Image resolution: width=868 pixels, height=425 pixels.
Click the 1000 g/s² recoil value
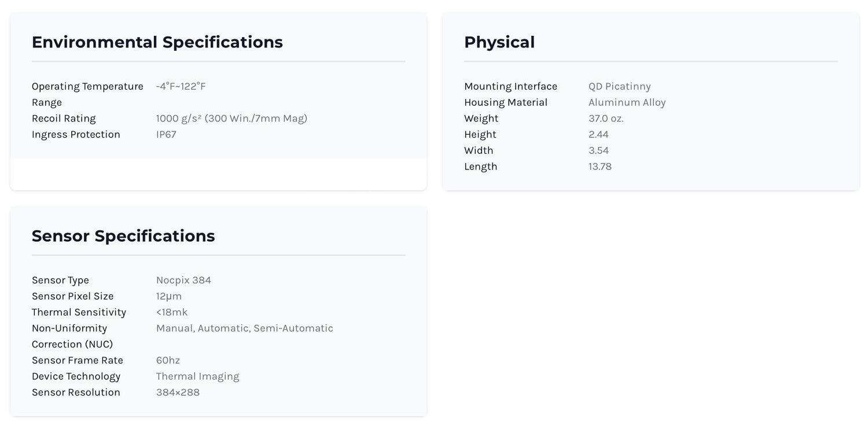(x=231, y=119)
